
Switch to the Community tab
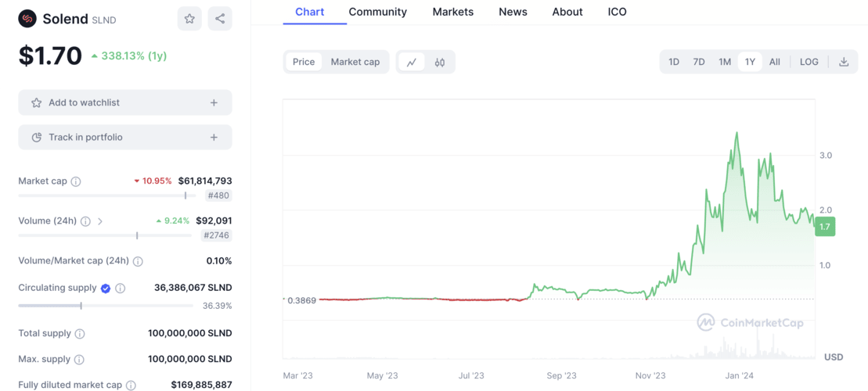(x=377, y=12)
